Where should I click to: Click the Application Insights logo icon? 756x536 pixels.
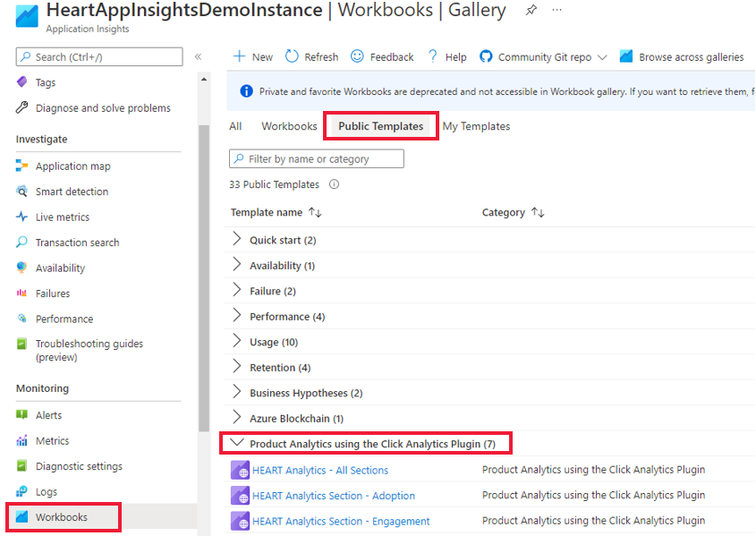(27, 16)
